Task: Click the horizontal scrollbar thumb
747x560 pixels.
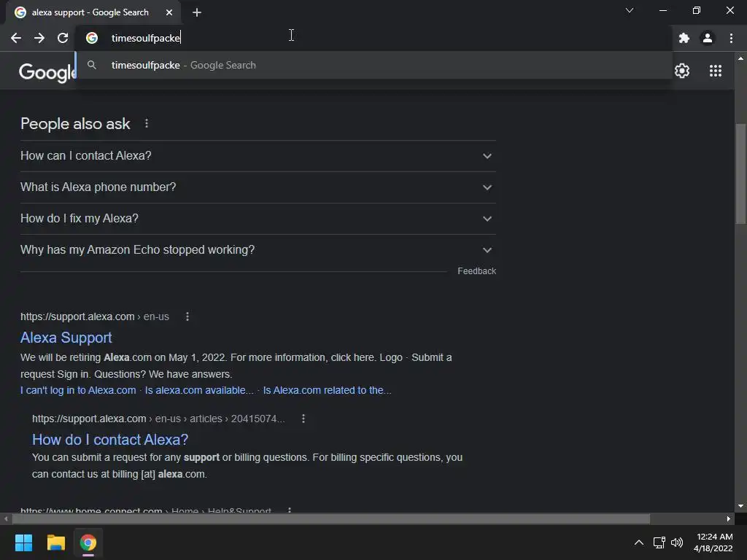Action: pyautogui.click(x=330, y=518)
